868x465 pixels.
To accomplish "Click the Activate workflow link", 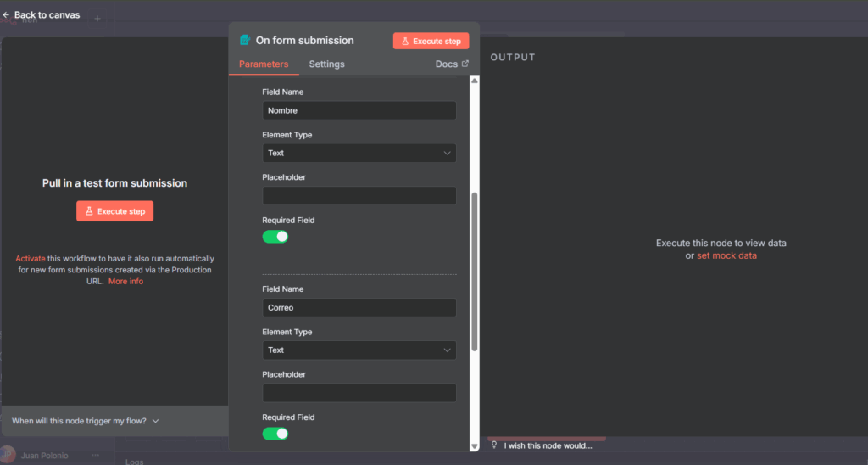I will (x=30, y=259).
